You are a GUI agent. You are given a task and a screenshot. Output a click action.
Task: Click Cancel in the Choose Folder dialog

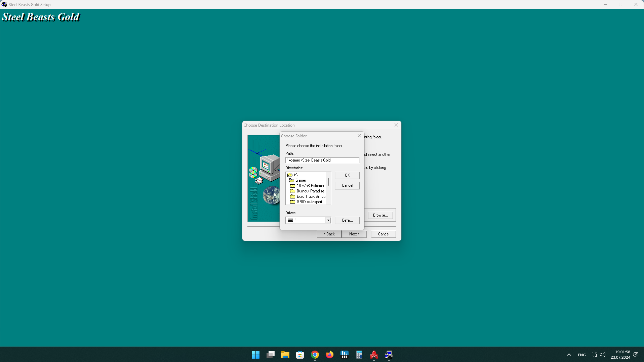(347, 185)
